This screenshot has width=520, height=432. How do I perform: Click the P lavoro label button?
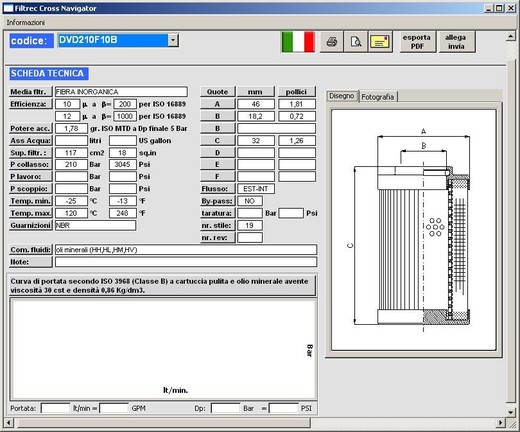pyautogui.click(x=30, y=176)
